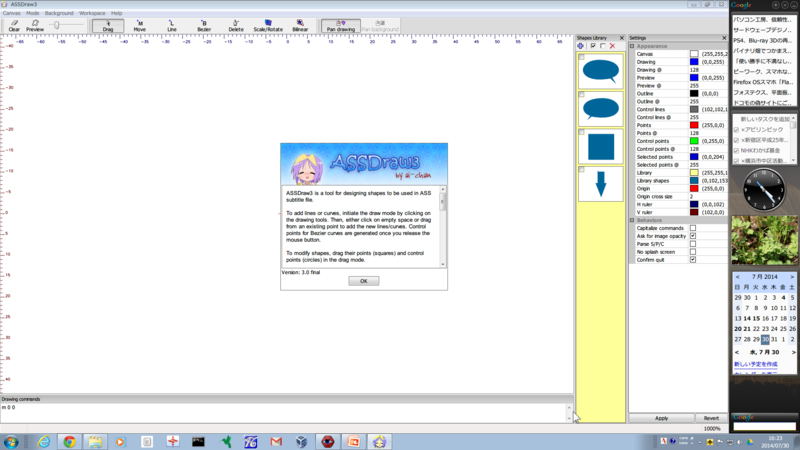Click the Pan background tool
The height and width of the screenshot is (450, 800).
380,26
